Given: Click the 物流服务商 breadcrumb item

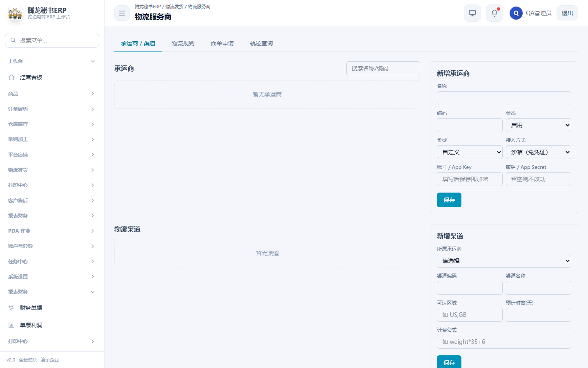Looking at the screenshot, I should (199, 7).
